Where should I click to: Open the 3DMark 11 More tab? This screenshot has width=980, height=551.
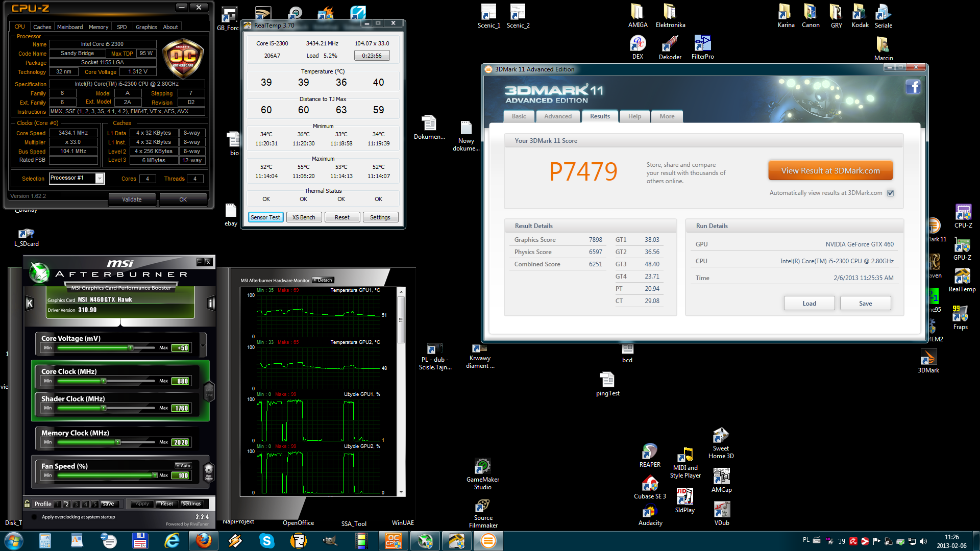tap(667, 116)
